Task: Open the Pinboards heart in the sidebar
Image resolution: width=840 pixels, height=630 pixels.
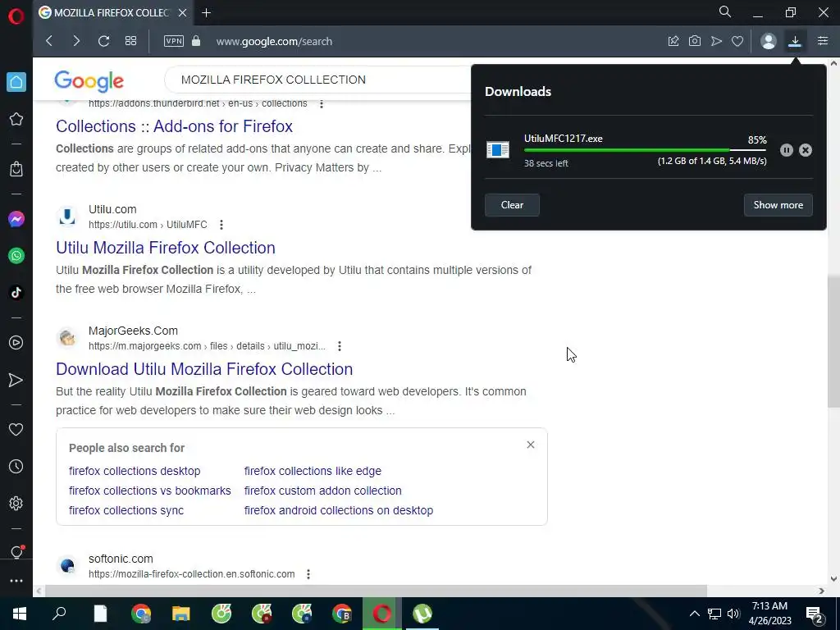Action: click(x=16, y=429)
